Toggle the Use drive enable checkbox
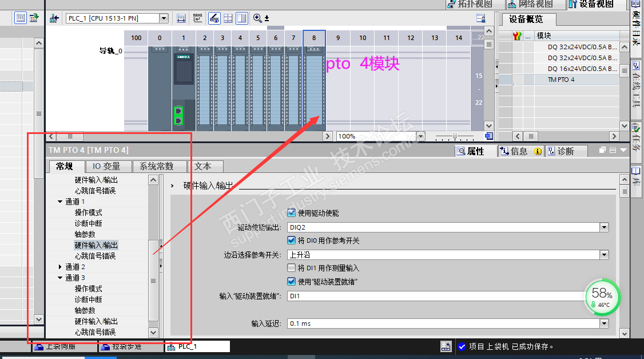Viewport: 644px width, 359px height. [291, 213]
